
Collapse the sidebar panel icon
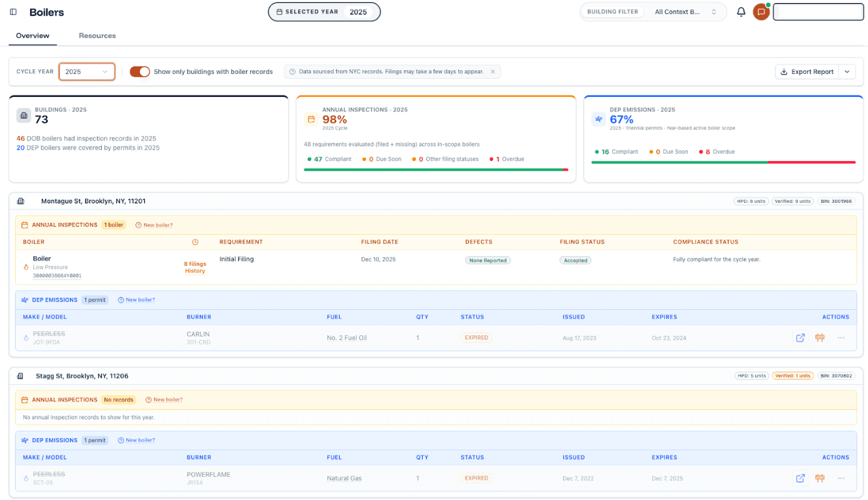(x=13, y=12)
